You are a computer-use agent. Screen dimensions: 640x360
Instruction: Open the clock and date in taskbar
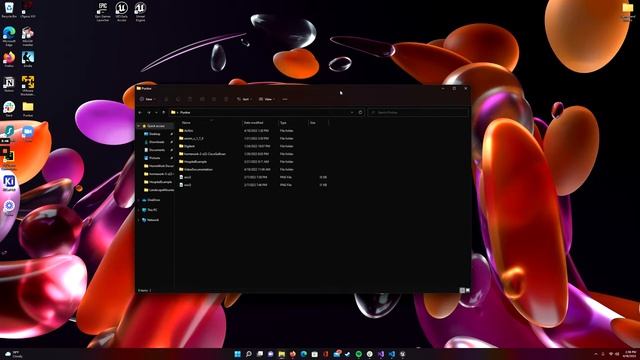[x=630, y=354]
